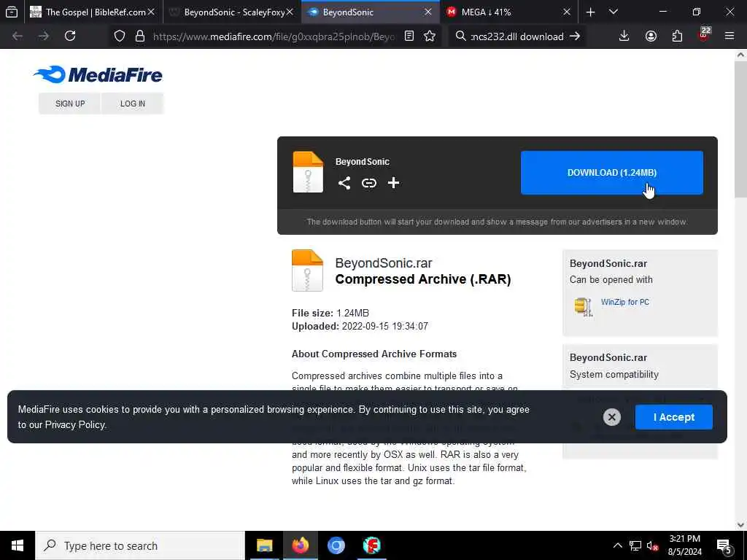Image resolution: width=747 pixels, height=560 pixels.
Task: Open a new tab
Action: (x=590, y=12)
